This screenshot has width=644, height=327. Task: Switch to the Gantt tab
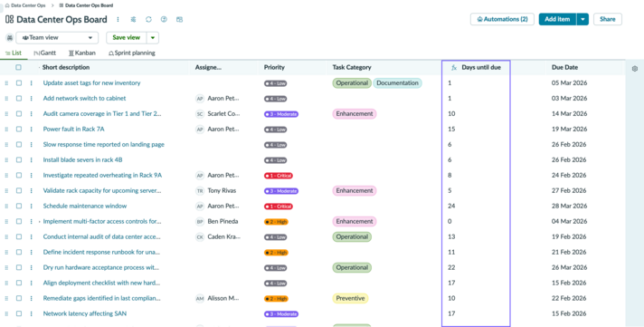click(x=44, y=53)
